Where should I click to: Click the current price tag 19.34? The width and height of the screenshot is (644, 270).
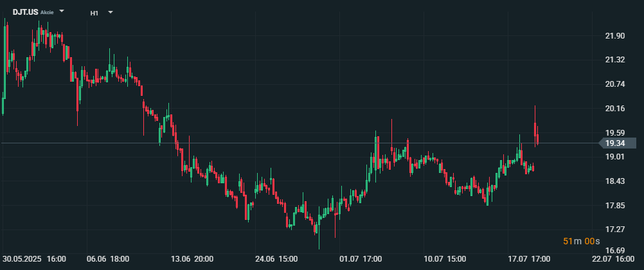pos(617,143)
